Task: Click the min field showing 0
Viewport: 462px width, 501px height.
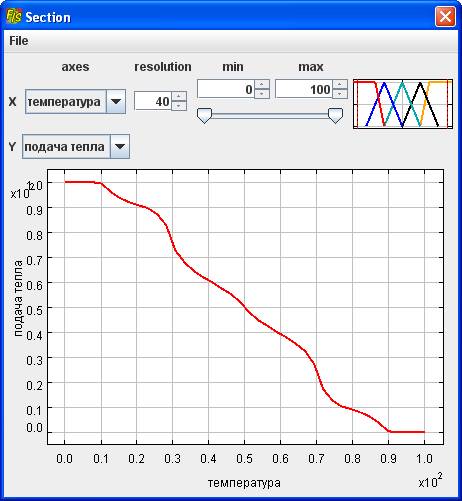Action: (x=226, y=89)
